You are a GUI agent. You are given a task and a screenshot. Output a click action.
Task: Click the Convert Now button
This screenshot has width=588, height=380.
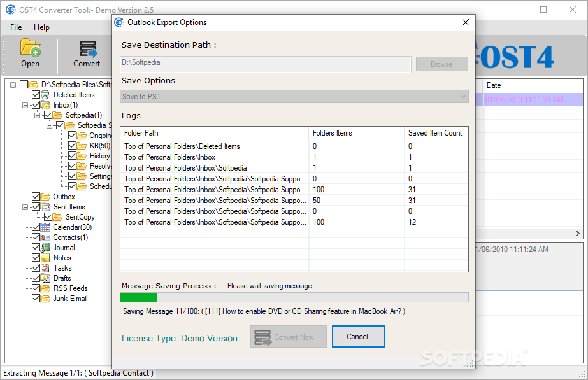tap(289, 337)
